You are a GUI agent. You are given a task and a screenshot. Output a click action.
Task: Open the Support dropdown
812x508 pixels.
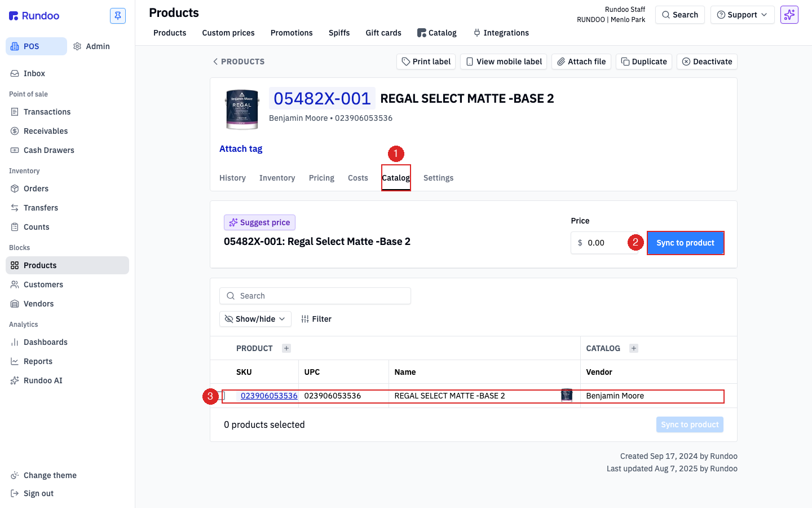coord(742,15)
